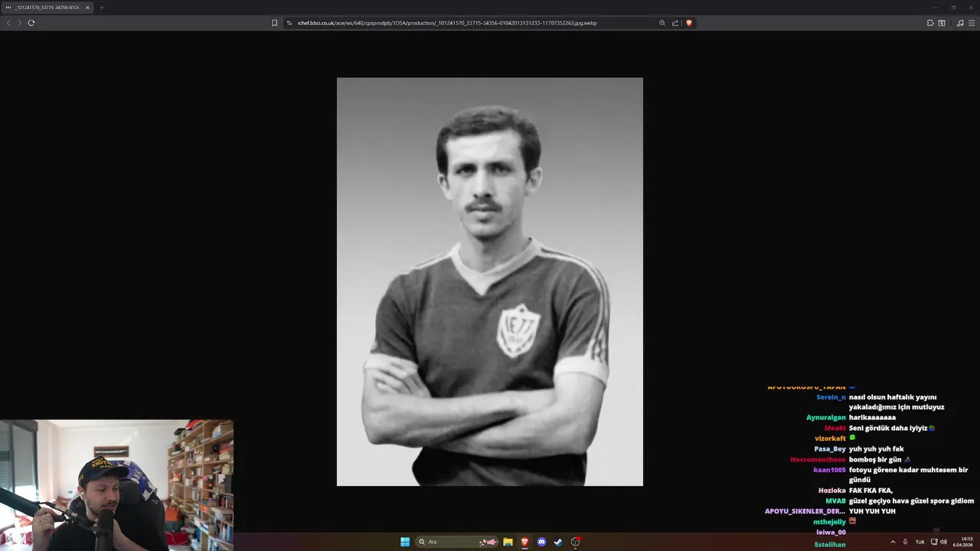Open browser extensions puzzle icon
The image size is (980, 551).
930,23
